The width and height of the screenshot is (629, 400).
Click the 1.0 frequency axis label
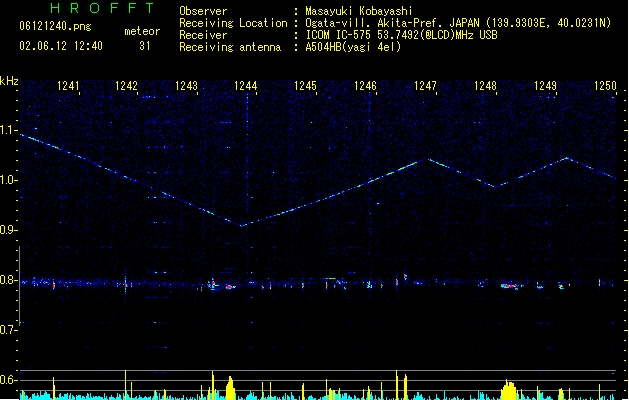coord(8,180)
